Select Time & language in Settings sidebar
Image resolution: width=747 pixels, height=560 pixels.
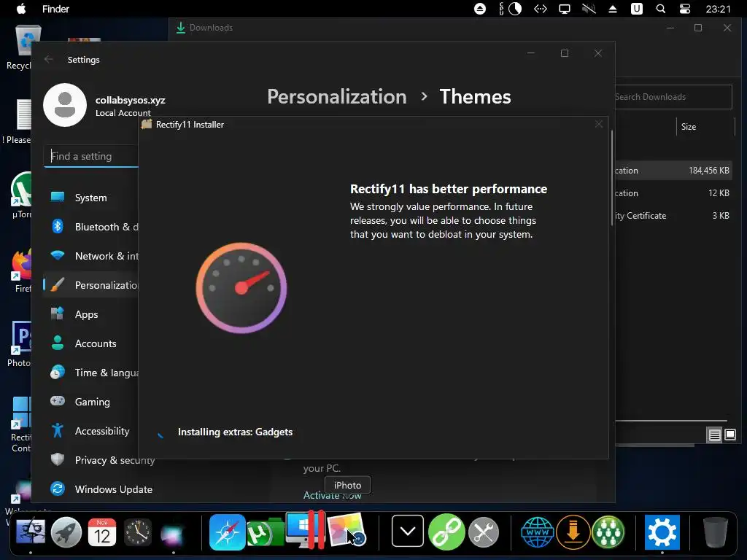point(90,373)
